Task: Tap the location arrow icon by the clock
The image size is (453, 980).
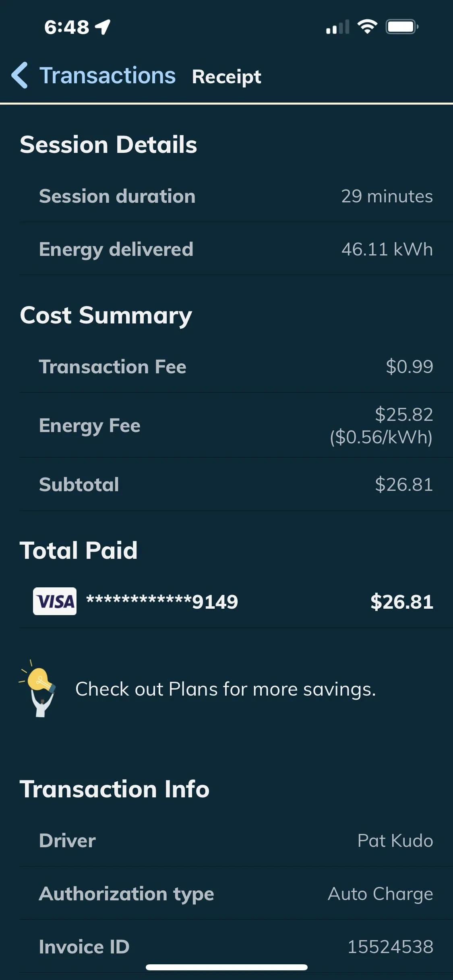Action: coord(103,27)
